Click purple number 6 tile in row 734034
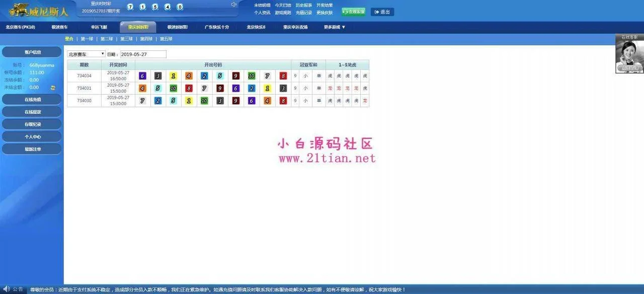The height and width of the screenshot is (294, 644). coord(142,76)
